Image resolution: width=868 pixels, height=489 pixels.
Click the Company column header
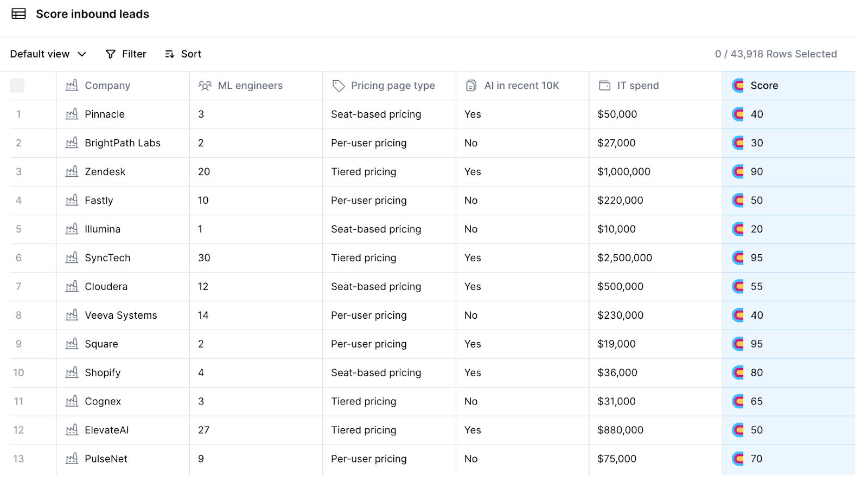[x=107, y=86]
